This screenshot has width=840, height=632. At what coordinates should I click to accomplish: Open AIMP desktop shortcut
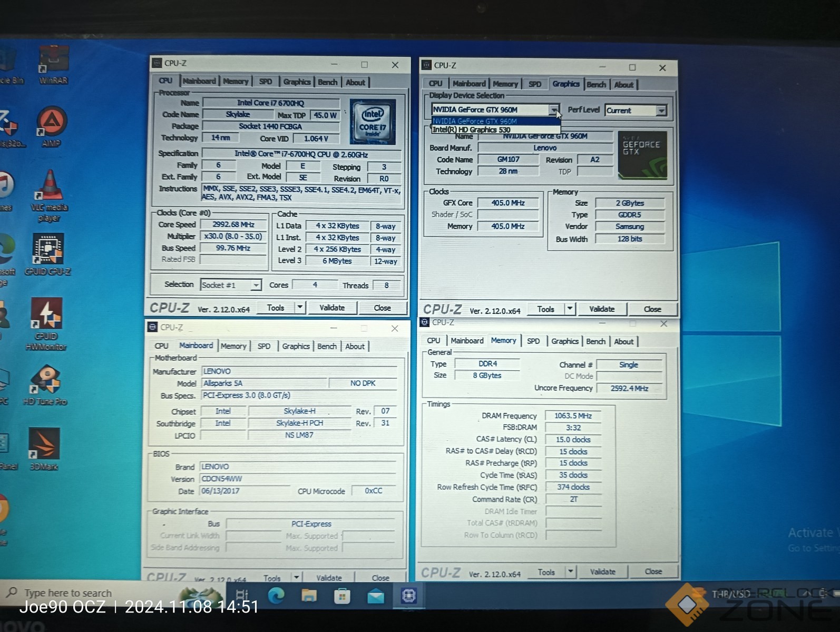click(51, 126)
